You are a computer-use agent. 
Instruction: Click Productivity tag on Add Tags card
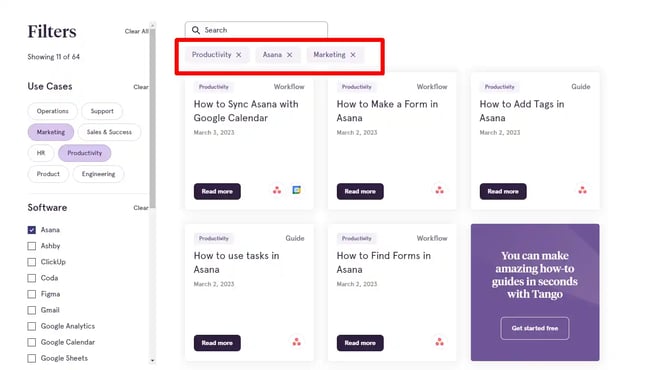point(500,87)
